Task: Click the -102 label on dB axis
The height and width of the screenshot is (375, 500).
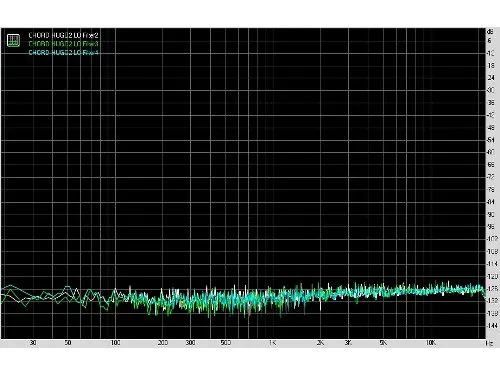Action: (492, 239)
